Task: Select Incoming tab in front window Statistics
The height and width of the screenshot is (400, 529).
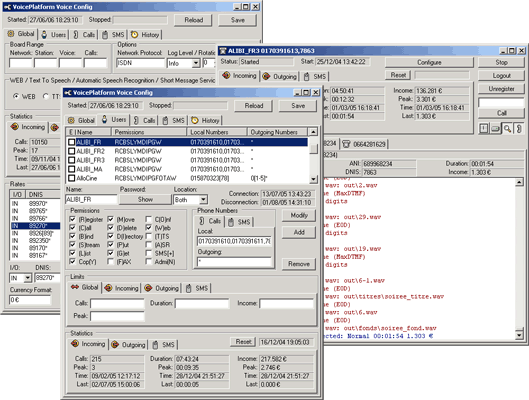Action: click(x=88, y=344)
